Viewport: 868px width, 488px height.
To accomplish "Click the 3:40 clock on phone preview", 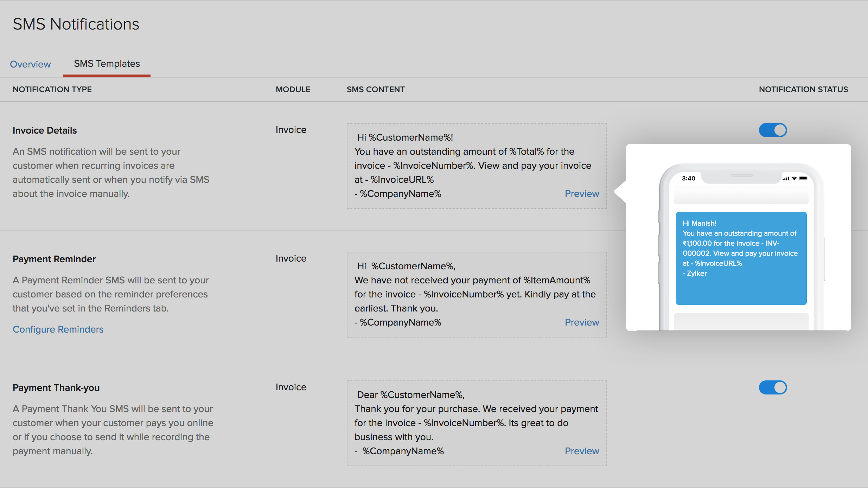I will coord(688,178).
